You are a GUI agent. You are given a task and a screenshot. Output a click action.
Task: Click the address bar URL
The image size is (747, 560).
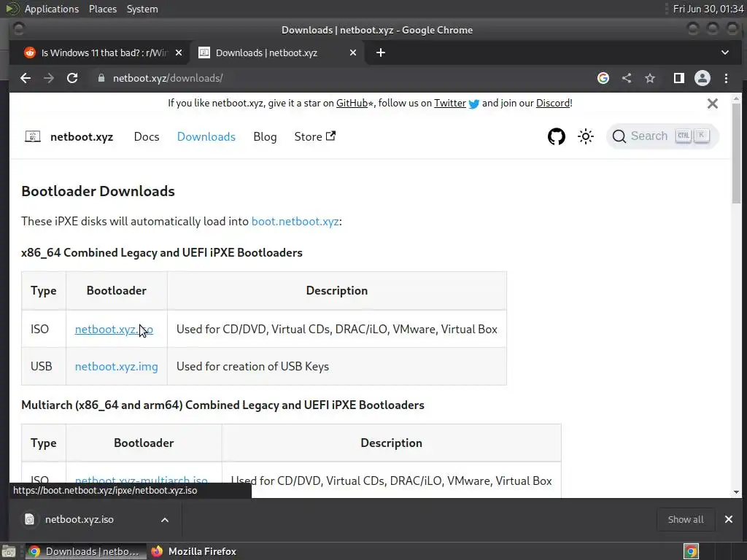pos(168,78)
